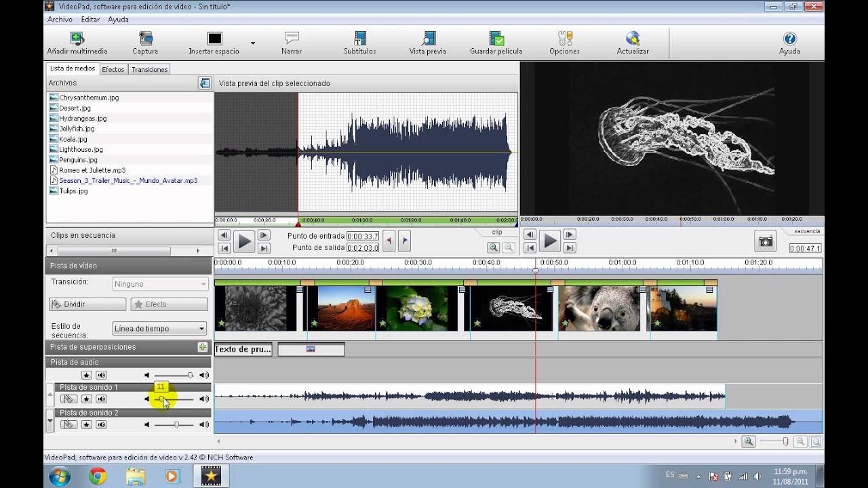Open effects star on Pista de sonido 1
Viewport: 868px width, 488px height.
[86, 399]
